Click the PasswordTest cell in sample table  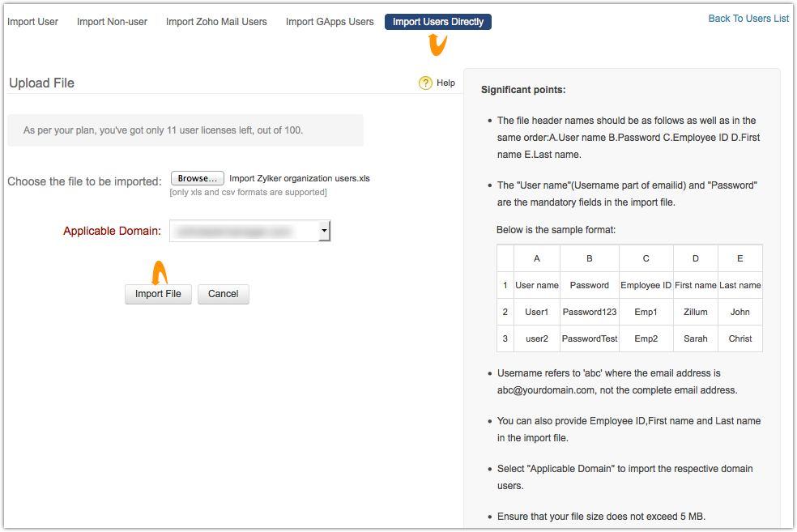pos(589,338)
